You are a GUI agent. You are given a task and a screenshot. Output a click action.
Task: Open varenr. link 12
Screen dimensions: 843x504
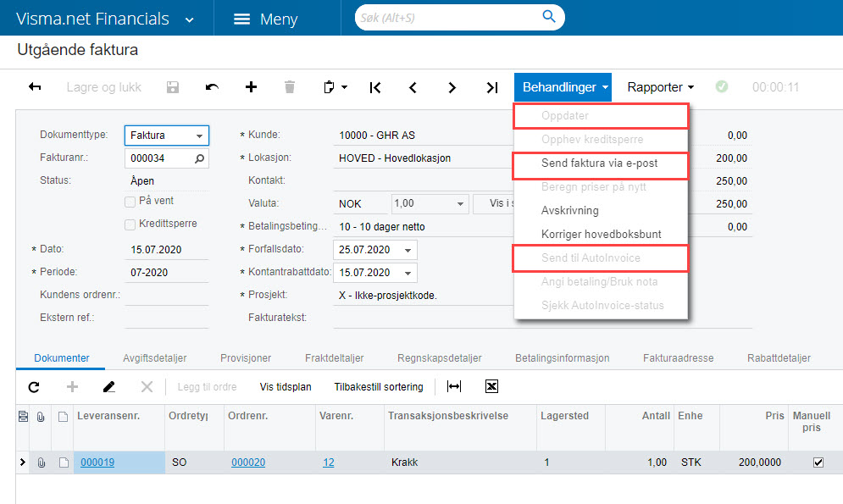click(x=329, y=462)
